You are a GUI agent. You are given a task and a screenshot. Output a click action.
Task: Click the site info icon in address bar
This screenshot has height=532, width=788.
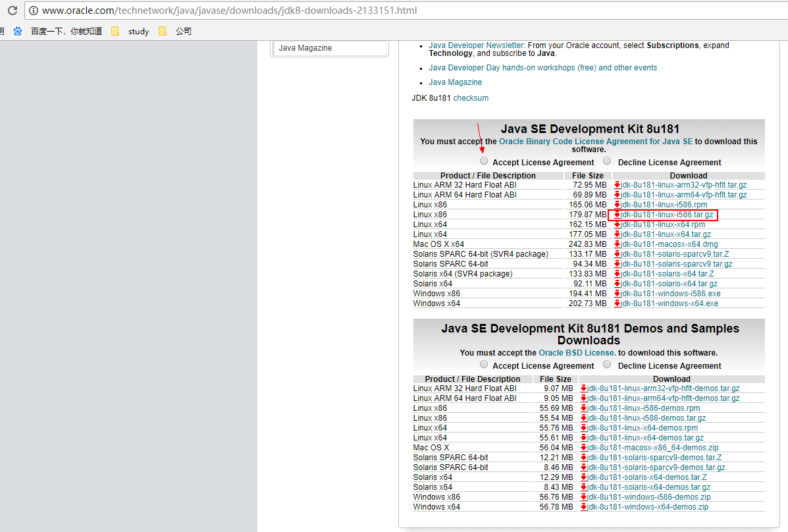tap(33, 11)
